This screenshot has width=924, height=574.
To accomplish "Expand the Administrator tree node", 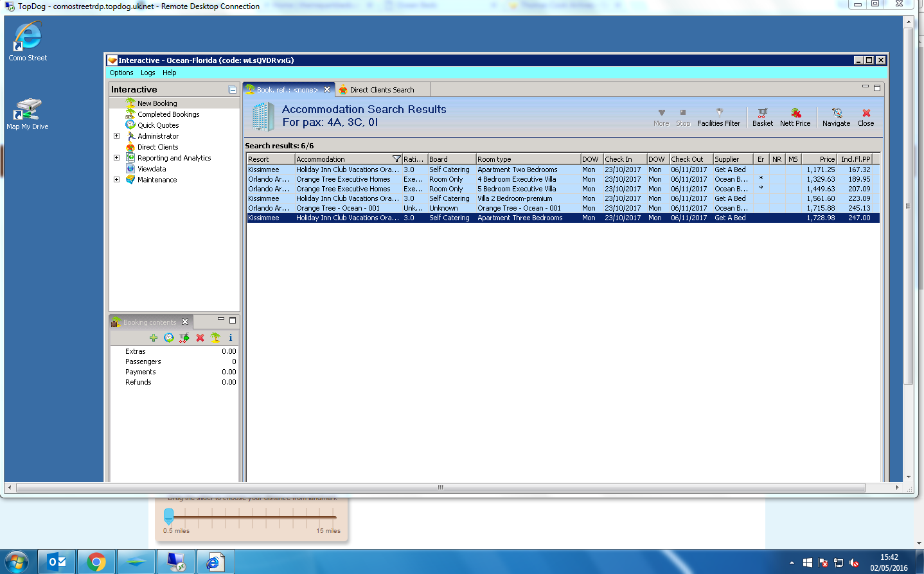I will pos(116,136).
